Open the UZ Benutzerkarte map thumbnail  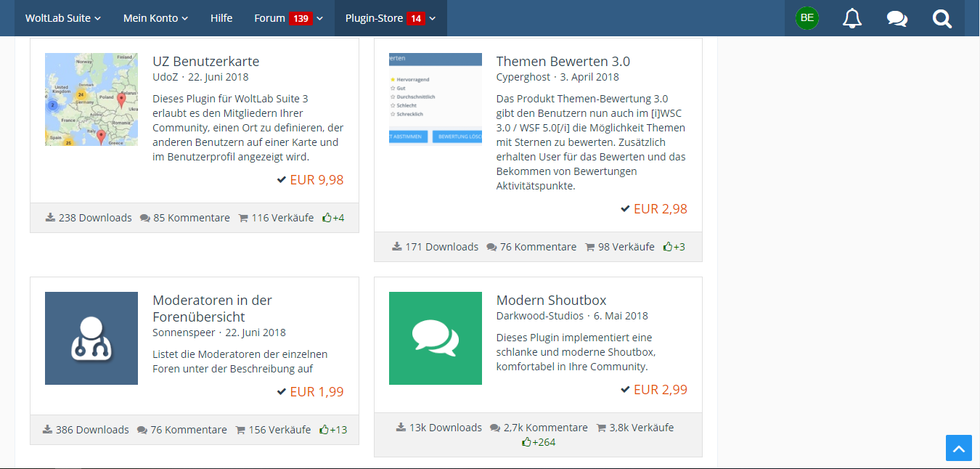[91, 99]
